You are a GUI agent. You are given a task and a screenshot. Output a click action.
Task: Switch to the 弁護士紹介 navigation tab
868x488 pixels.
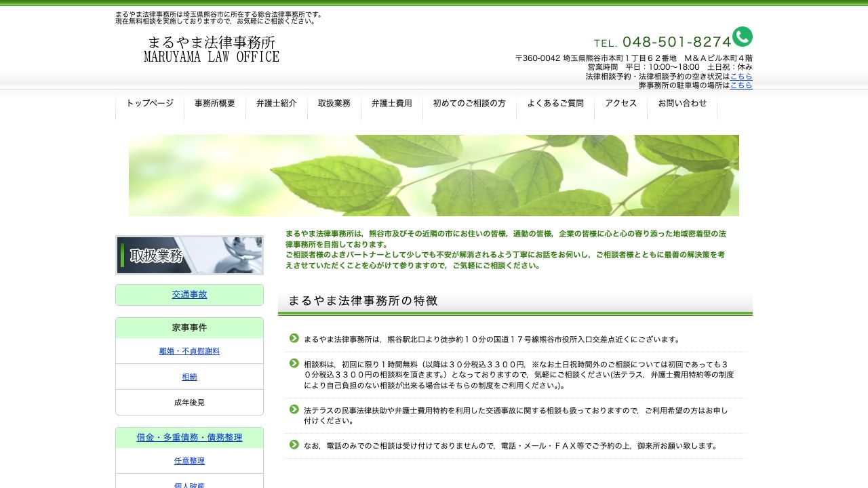[276, 103]
